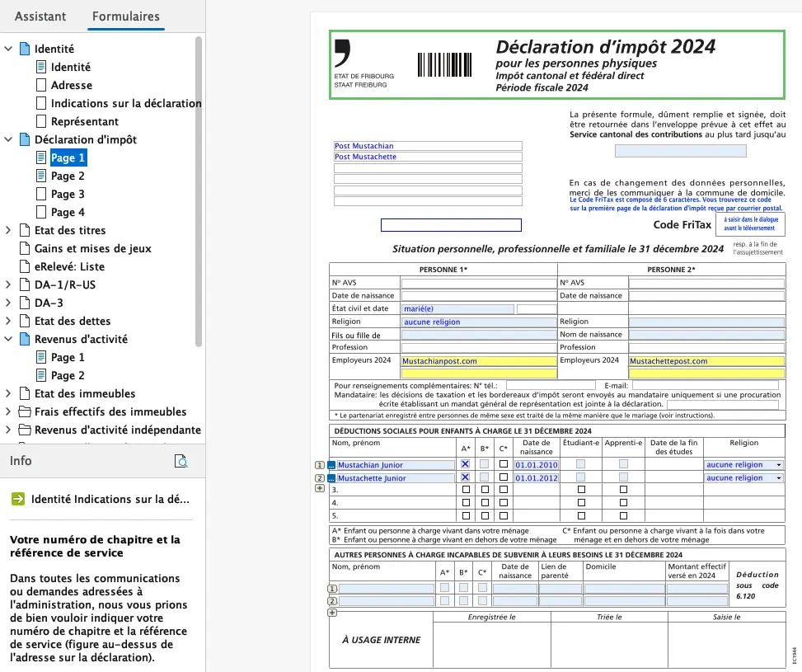Click the numbered row icon 1 for Mustachian Junior

point(318,465)
